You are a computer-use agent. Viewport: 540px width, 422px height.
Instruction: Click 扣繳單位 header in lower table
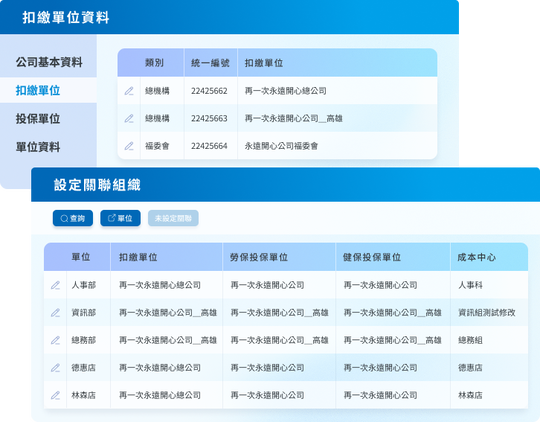point(138,257)
